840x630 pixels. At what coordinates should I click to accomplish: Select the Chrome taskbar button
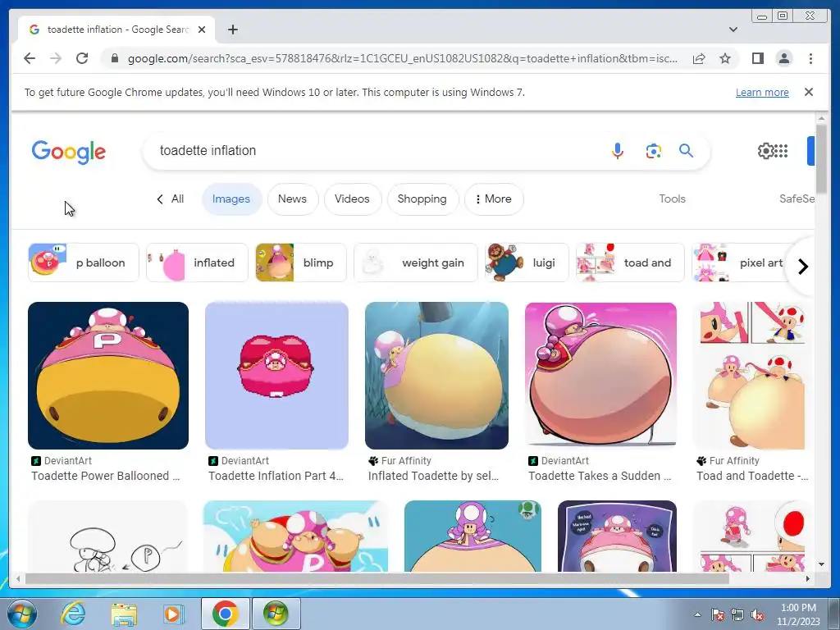[x=225, y=614]
